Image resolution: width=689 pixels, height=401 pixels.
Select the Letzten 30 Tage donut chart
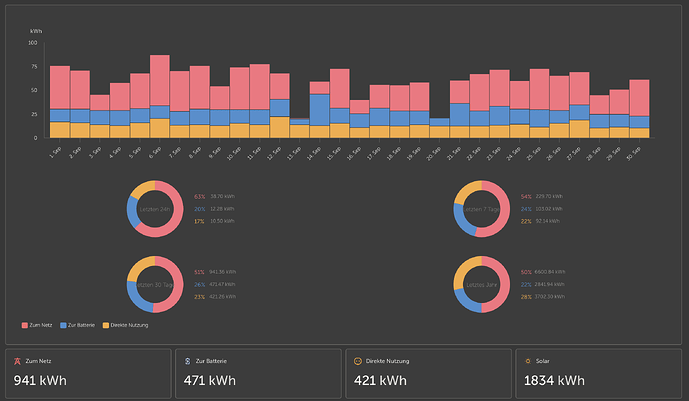coord(155,284)
